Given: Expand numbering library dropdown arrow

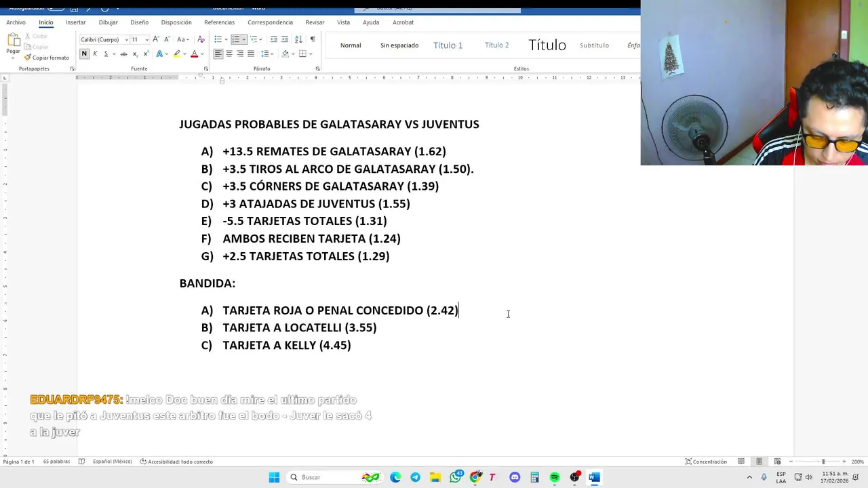Looking at the screenshot, I should point(244,39).
